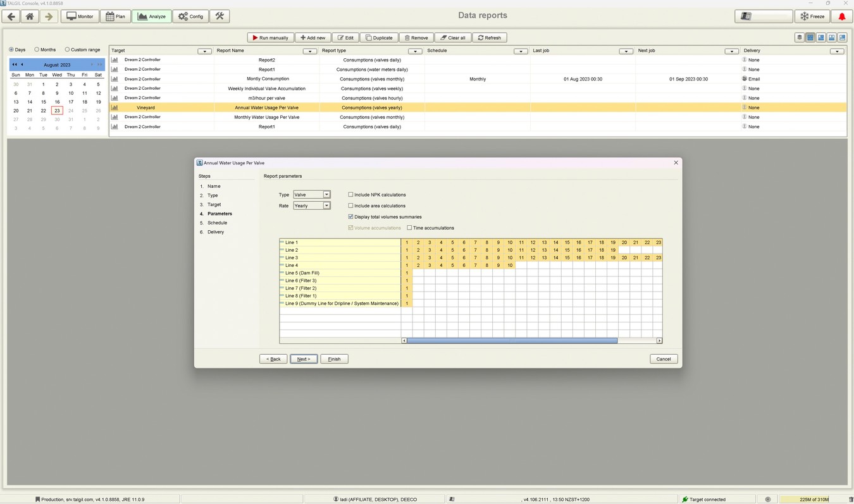Image resolution: width=854 pixels, height=504 pixels.
Task: Click the chart icon of Vineyard row
Action: 114,108
